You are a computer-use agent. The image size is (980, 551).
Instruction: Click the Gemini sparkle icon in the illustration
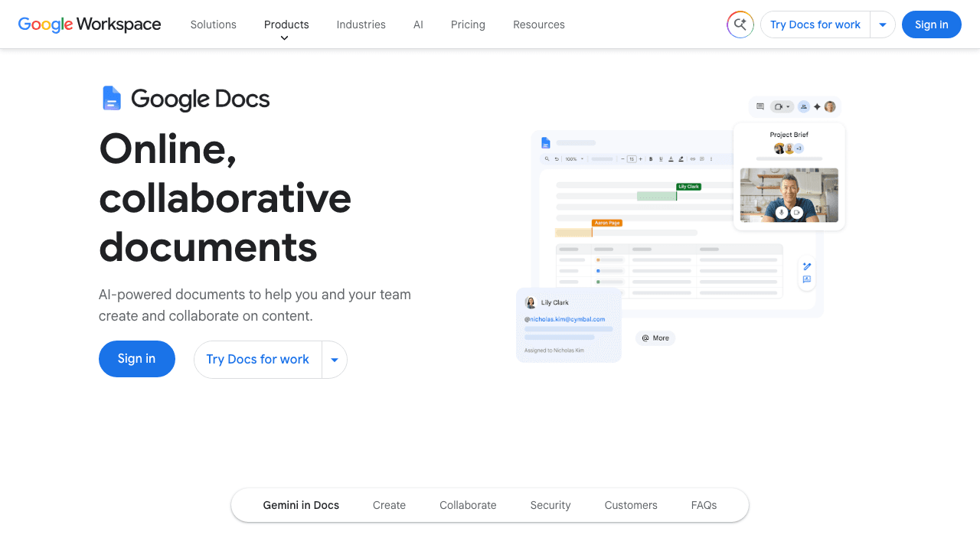point(817,106)
